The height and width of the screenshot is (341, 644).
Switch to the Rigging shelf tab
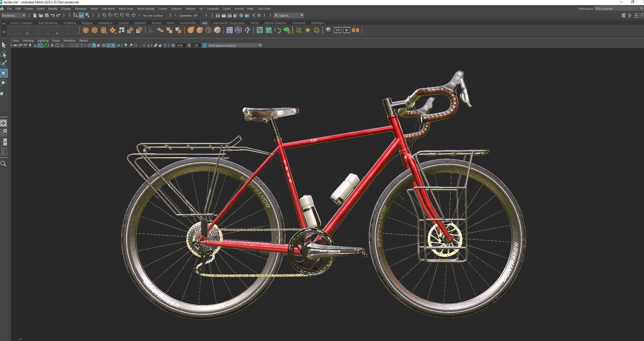[x=87, y=23]
